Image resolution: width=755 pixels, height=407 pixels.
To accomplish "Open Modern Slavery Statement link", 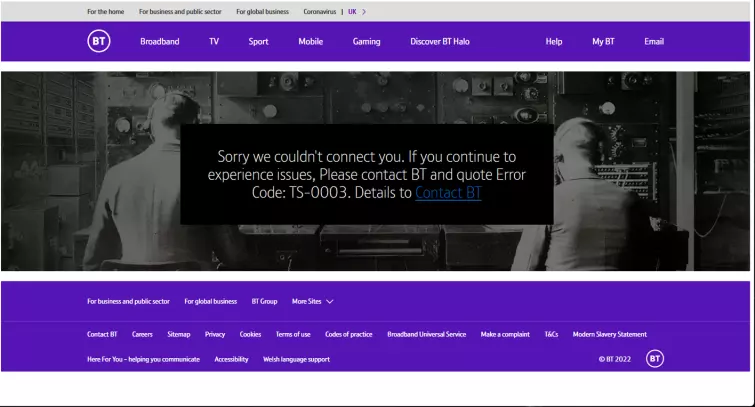I will tap(610, 334).
